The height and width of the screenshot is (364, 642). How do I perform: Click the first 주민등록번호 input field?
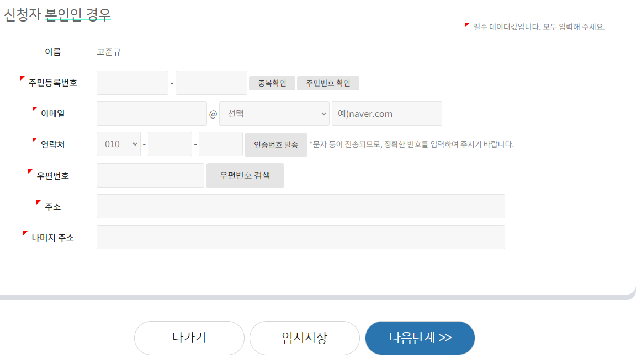[x=132, y=83]
